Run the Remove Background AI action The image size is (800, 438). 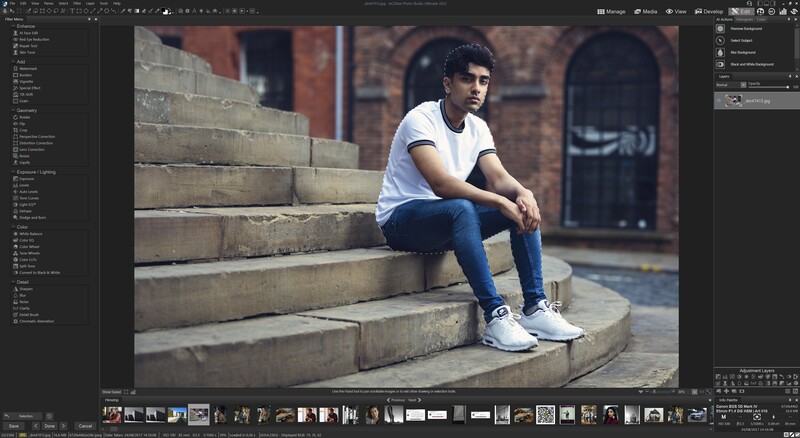(745, 29)
